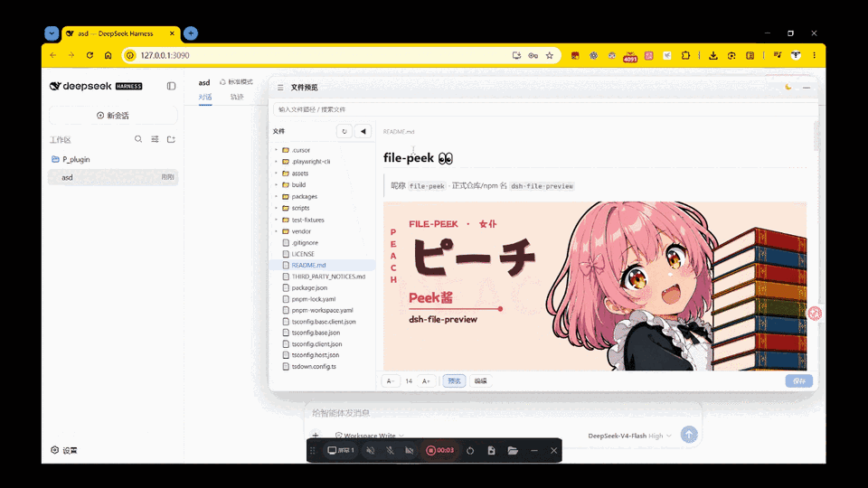The width and height of the screenshot is (868, 488).
Task: Open the asd session entry
Action: coord(113,177)
